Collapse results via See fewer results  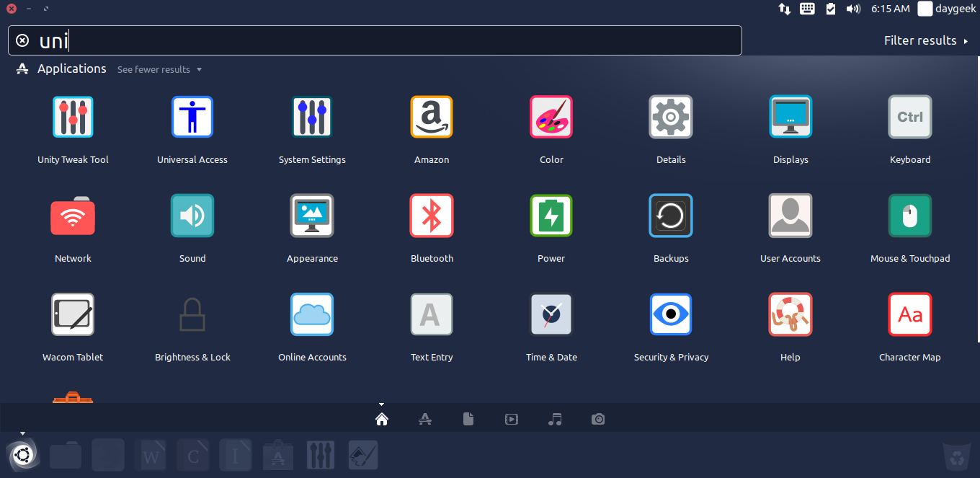coord(159,69)
